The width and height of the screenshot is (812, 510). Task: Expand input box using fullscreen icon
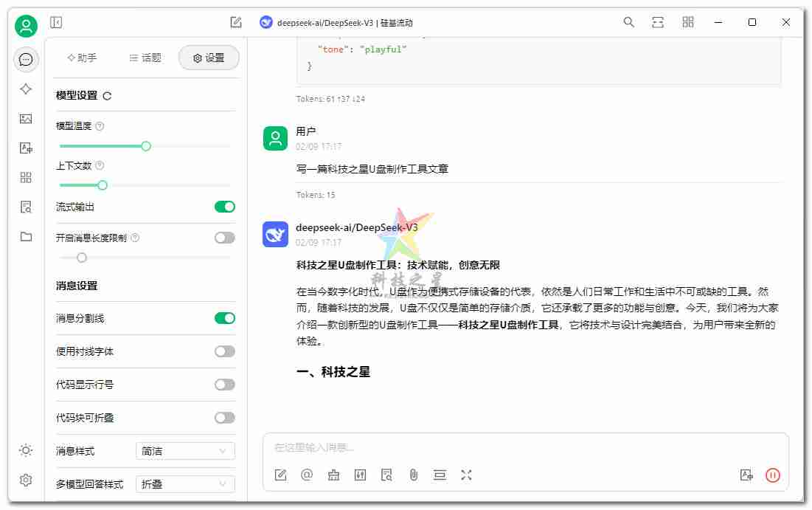click(x=467, y=475)
